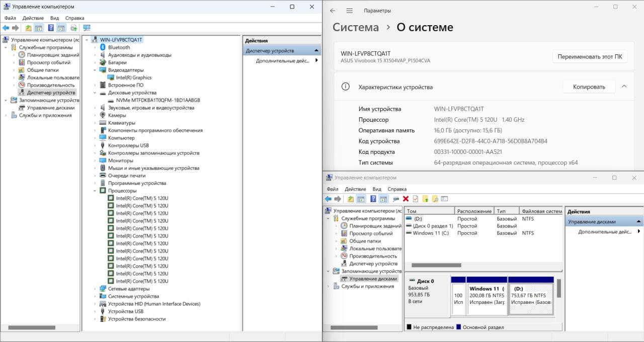The image size is (644, 342).
Task: Open the Справка menu in the Device Manager window
Action: click(75, 18)
